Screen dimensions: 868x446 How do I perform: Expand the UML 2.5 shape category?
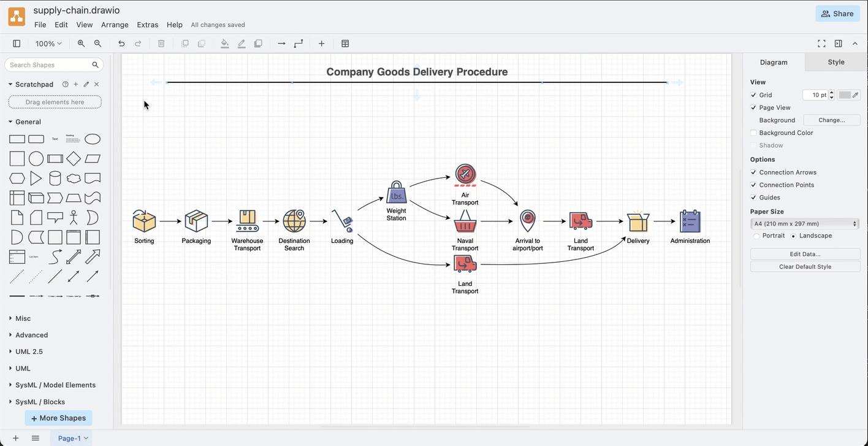(x=26, y=352)
